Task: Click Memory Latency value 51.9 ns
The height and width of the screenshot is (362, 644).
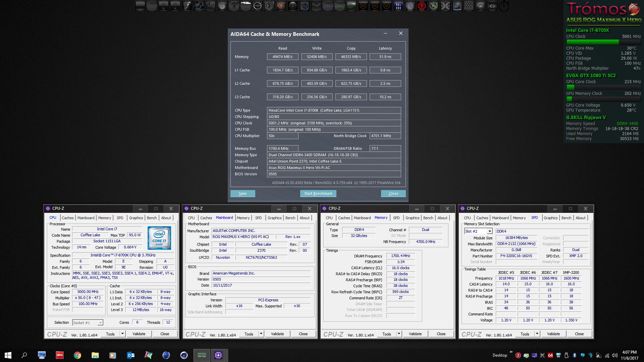Action: point(385,57)
